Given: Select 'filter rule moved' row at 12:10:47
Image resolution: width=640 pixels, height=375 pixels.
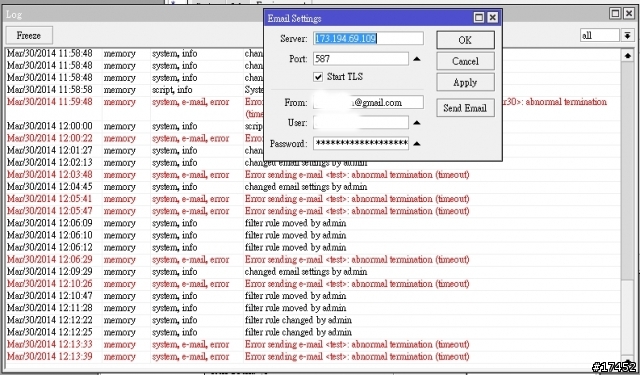Looking at the screenshot, I should pos(313,296).
